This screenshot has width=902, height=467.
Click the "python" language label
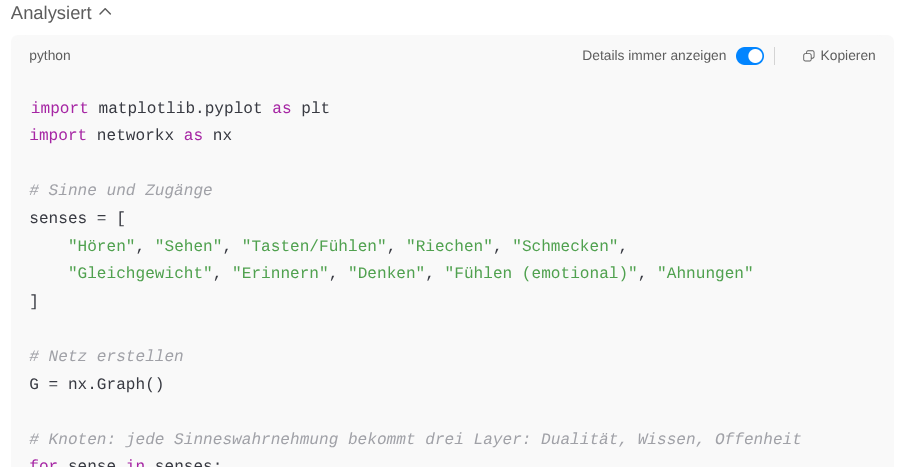pyautogui.click(x=50, y=56)
